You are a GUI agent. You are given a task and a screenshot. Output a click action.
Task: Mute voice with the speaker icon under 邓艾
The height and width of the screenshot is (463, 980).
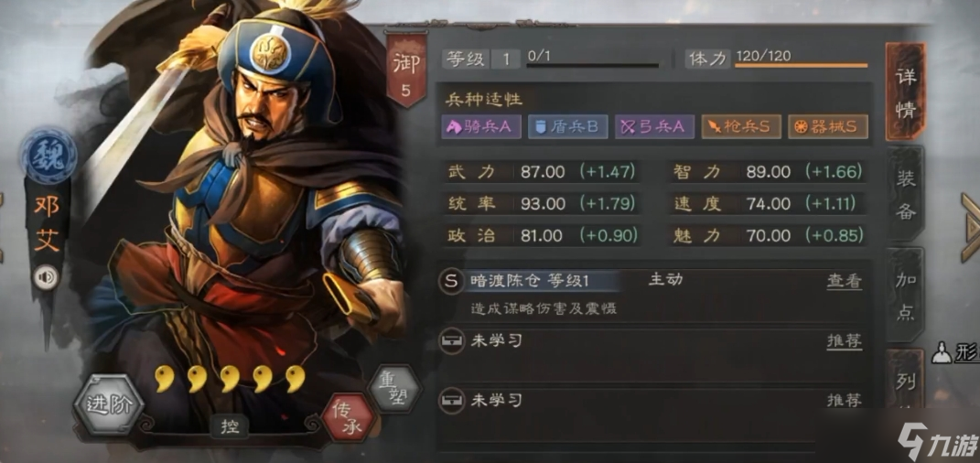[x=46, y=277]
